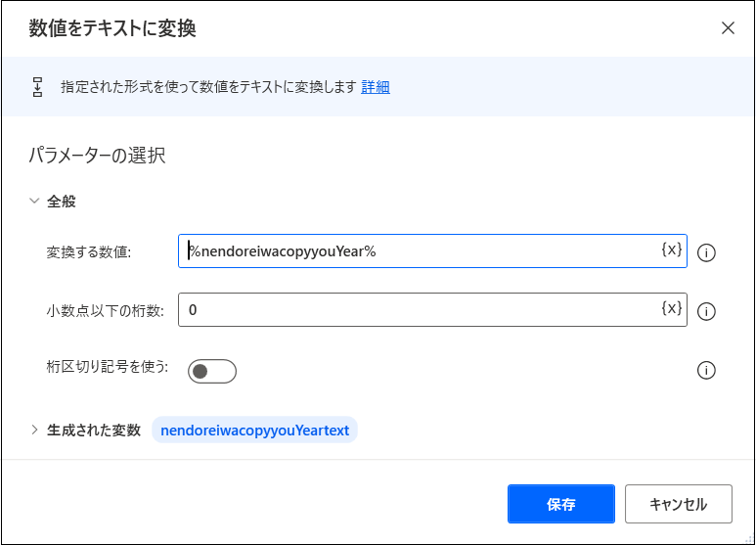Viewport: 756px width, 545px height.
Task: Focus the 小数点以下の桁数 input field
Action: pos(432,309)
